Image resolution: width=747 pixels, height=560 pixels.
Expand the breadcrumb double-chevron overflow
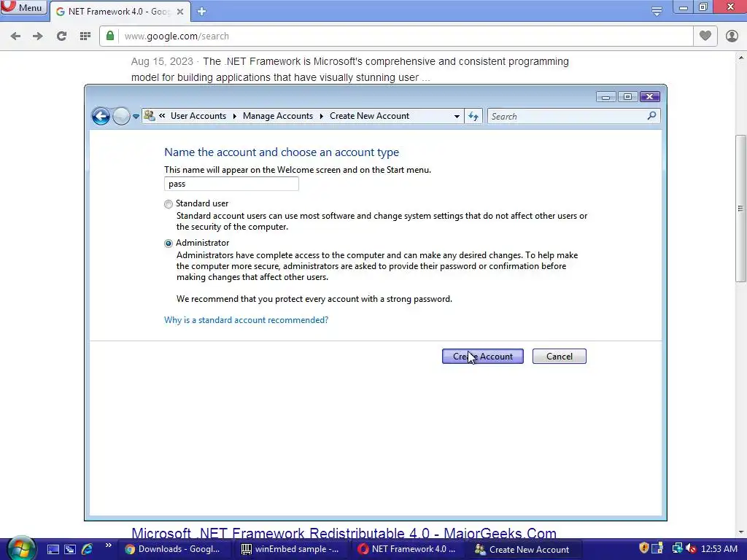(x=162, y=116)
